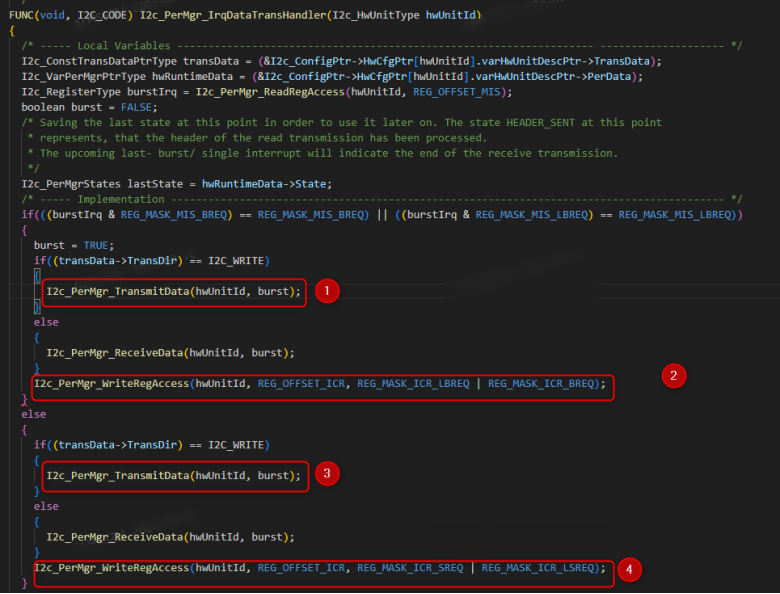This screenshot has height=594, width=780.
Task: Select the I2c_ConstTransDataPtrType type name
Action: pyautogui.click(x=99, y=61)
